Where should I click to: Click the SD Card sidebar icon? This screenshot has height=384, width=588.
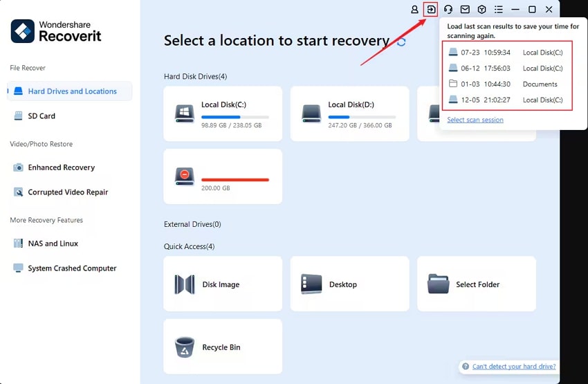point(18,116)
